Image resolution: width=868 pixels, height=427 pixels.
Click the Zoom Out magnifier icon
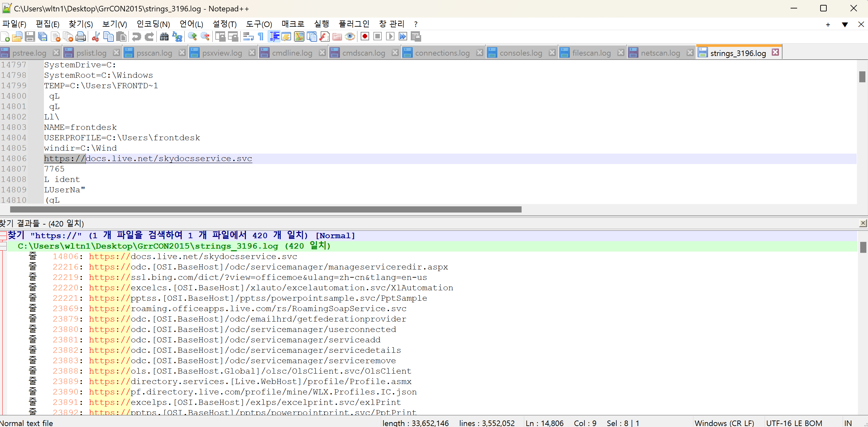click(x=205, y=36)
